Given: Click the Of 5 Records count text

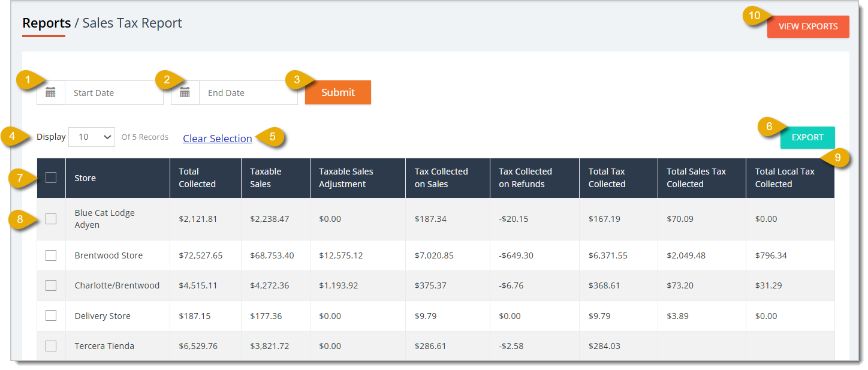Looking at the screenshot, I should point(144,137).
